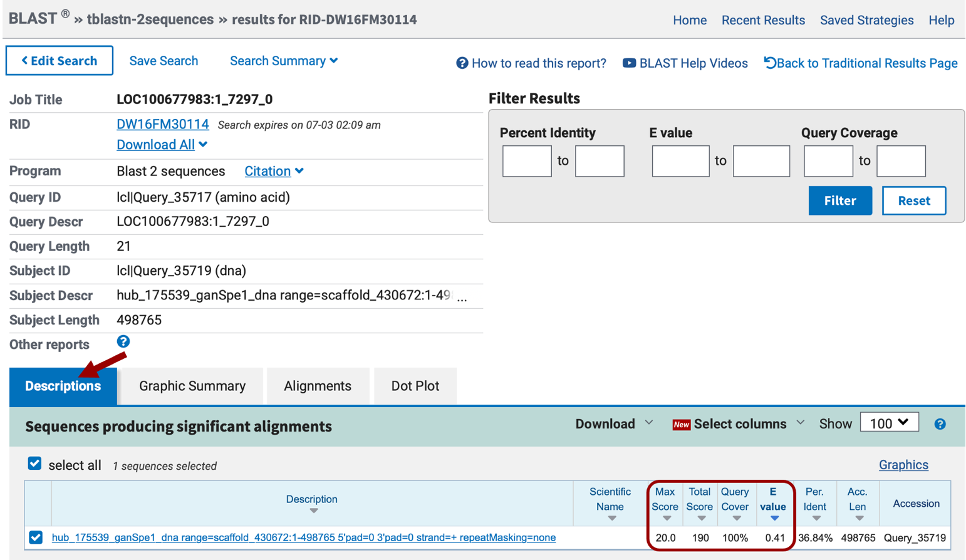Sort by Scientific Name column arrow

click(611, 518)
